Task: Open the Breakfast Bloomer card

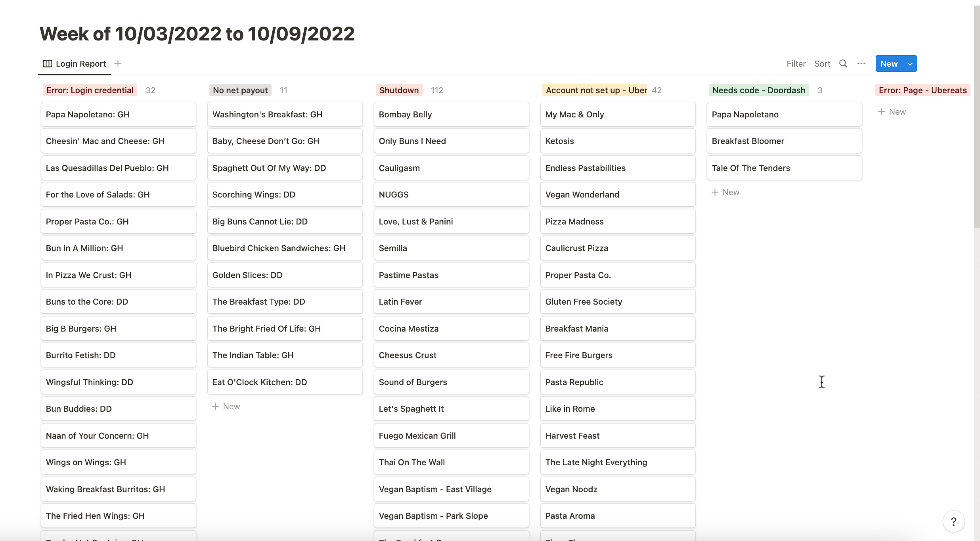Action: [784, 141]
